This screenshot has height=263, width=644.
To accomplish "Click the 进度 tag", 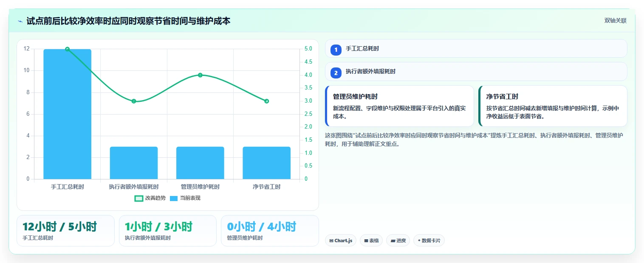I will point(398,241).
